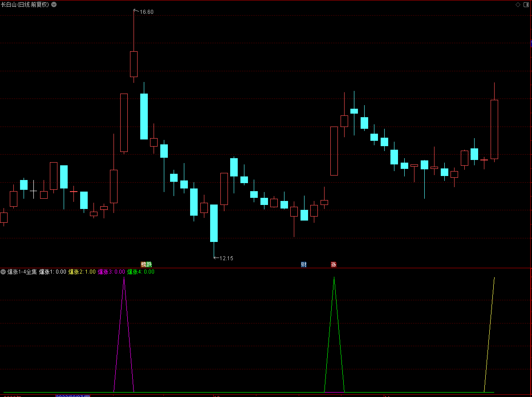This screenshot has width=532, height=397.
Task: Expand the 爆涨1-4全集 indicator menu arrow
Action: [x=3, y=272]
